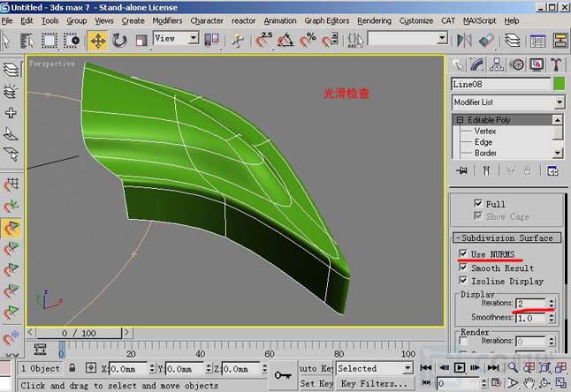The height and width of the screenshot is (392, 571).
Task: Toggle Spinner Snap button
Action: 330,41
